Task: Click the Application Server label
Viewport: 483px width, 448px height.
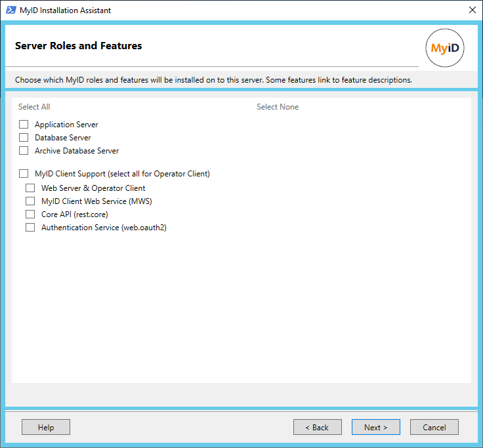Action: click(66, 125)
